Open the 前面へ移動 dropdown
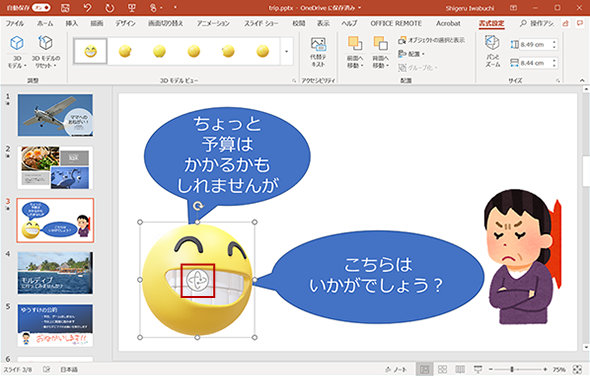Screen dimensions: 590x376 355,52
